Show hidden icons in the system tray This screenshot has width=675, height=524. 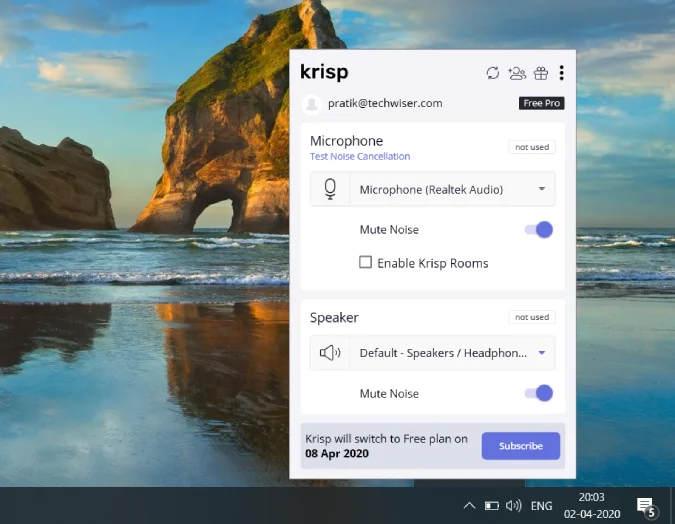coord(469,505)
